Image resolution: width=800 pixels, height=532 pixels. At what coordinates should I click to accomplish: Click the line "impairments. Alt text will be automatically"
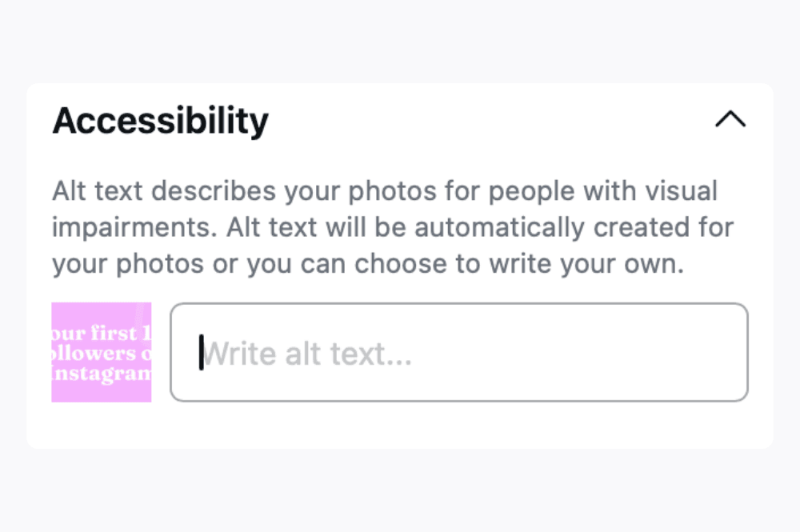[x=320, y=228]
